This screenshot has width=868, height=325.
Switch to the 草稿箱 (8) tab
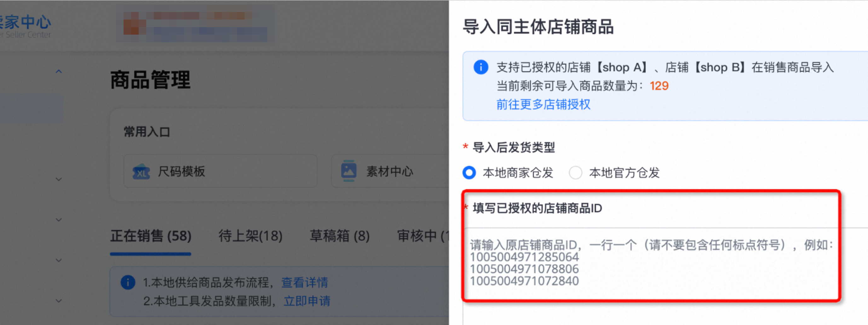click(x=340, y=236)
